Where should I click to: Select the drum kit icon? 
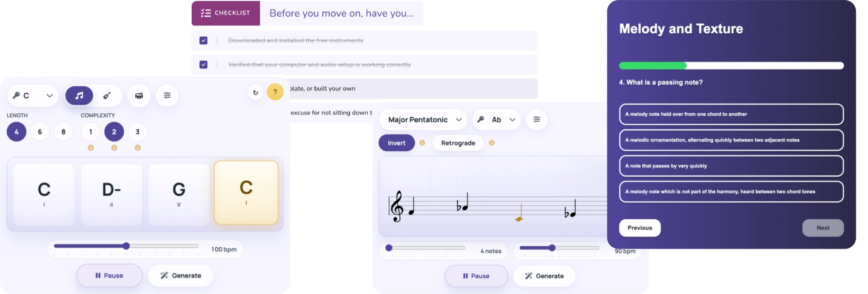click(x=139, y=96)
